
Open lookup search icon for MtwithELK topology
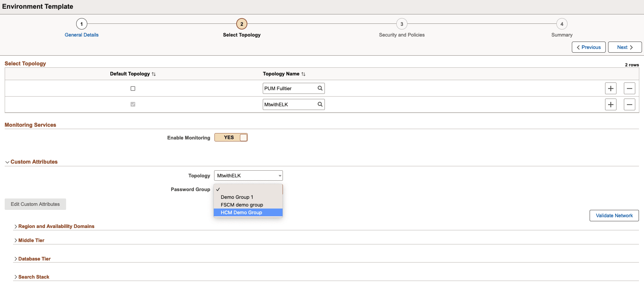pos(320,104)
